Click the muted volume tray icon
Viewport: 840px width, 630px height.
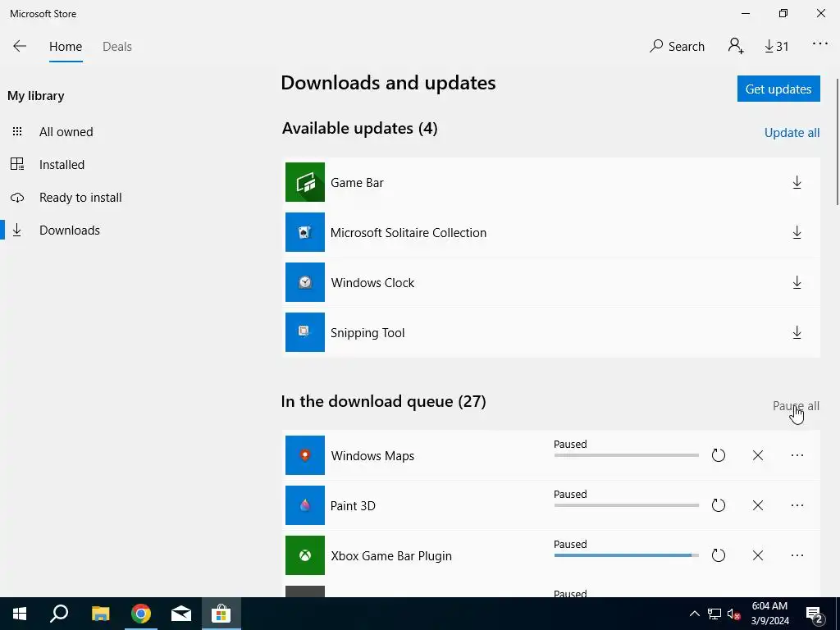point(734,614)
